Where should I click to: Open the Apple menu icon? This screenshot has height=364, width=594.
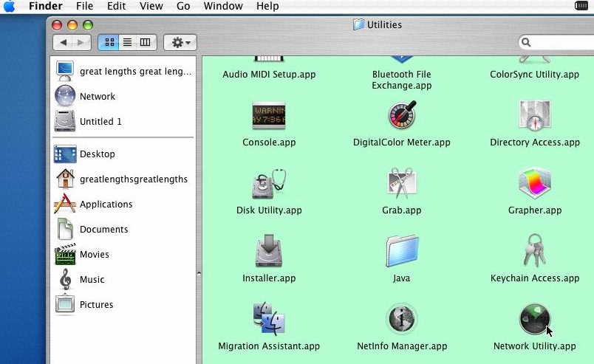(x=10, y=6)
